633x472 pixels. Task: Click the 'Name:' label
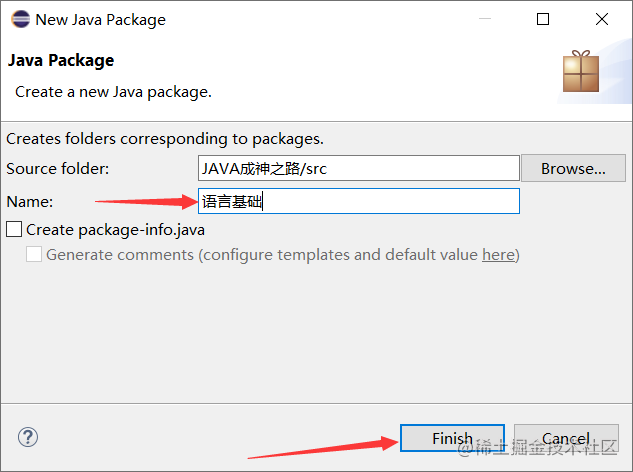click(30, 201)
